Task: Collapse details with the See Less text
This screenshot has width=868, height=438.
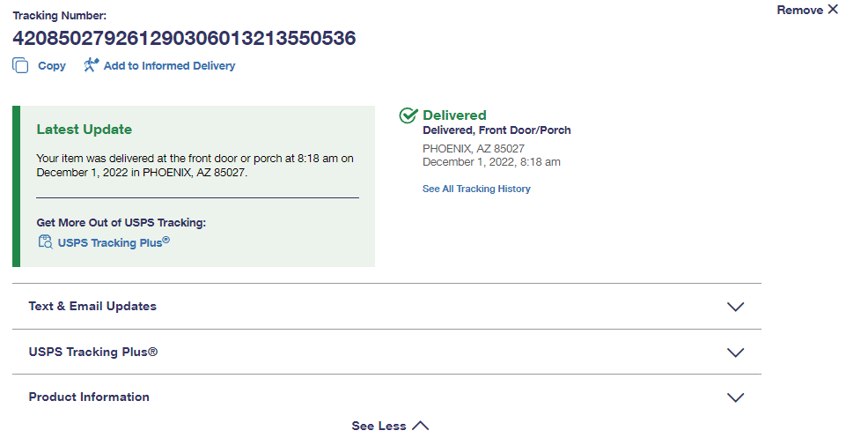Action: [379, 427]
